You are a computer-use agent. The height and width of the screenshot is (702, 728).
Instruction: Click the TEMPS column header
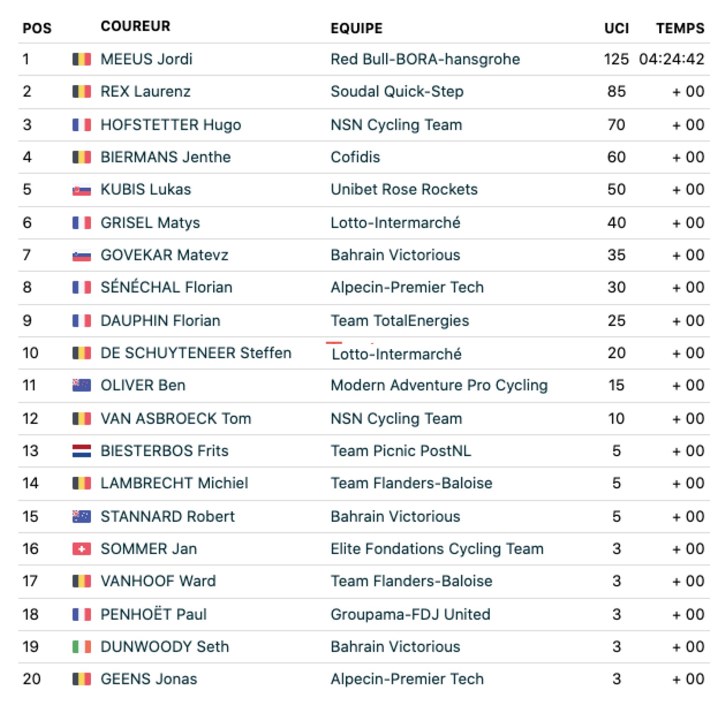[x=680, y=28]
